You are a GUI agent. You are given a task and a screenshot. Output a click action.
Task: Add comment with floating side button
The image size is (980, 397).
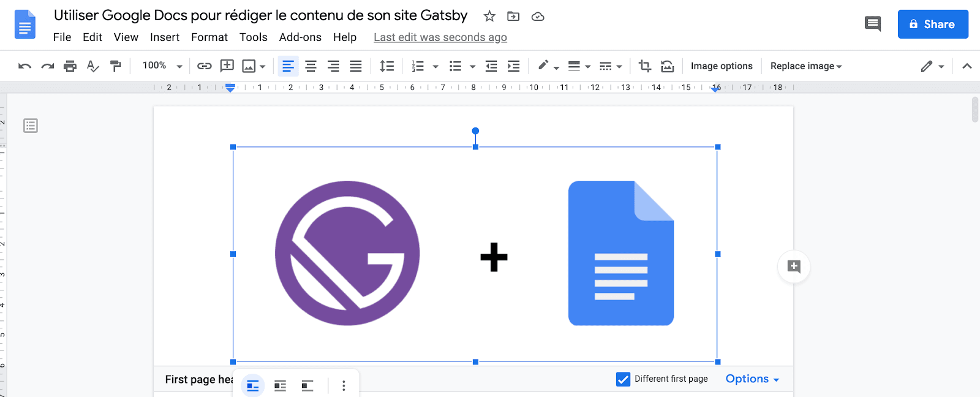click(794, 267)
